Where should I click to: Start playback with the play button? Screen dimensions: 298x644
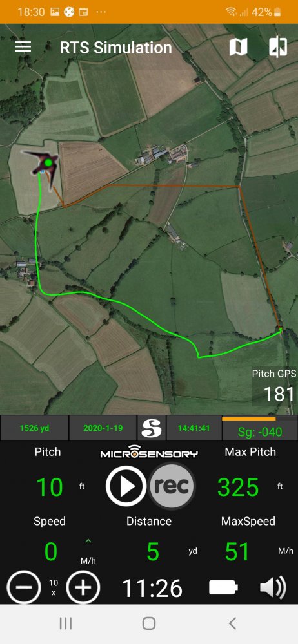[x=126, y=486]
